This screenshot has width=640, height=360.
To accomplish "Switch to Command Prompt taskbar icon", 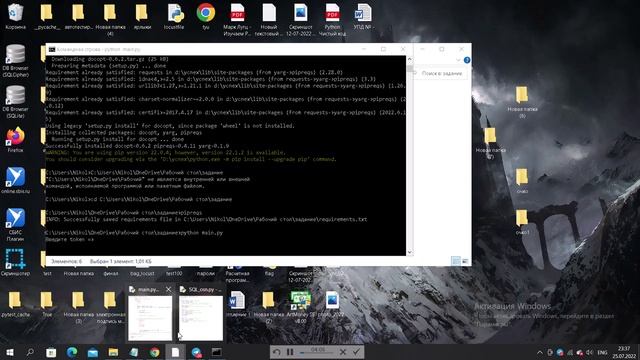I will tap(217, 352).
